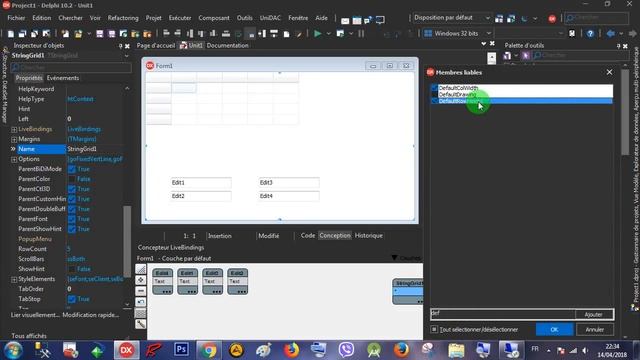
Task: Expand the StyleElements property
Action: [14, 280]
